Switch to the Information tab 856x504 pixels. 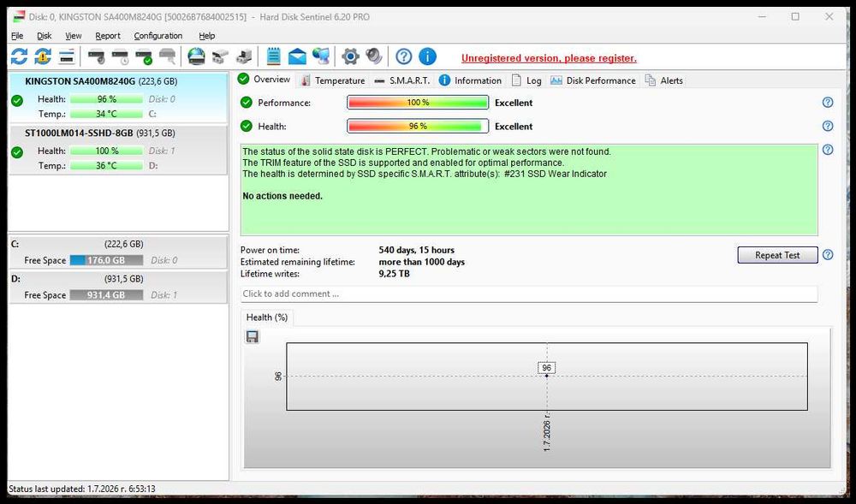pyautogui.click(x=470, y=80)
